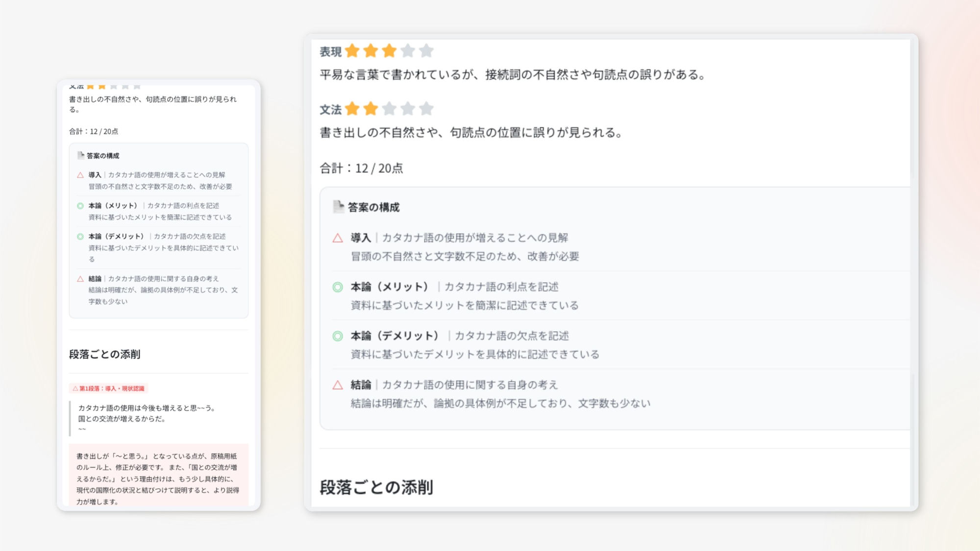Click the red triangle beside 導入 in the small mobile panel
Viewport: 980px width, 551px height.
point(80,175)
